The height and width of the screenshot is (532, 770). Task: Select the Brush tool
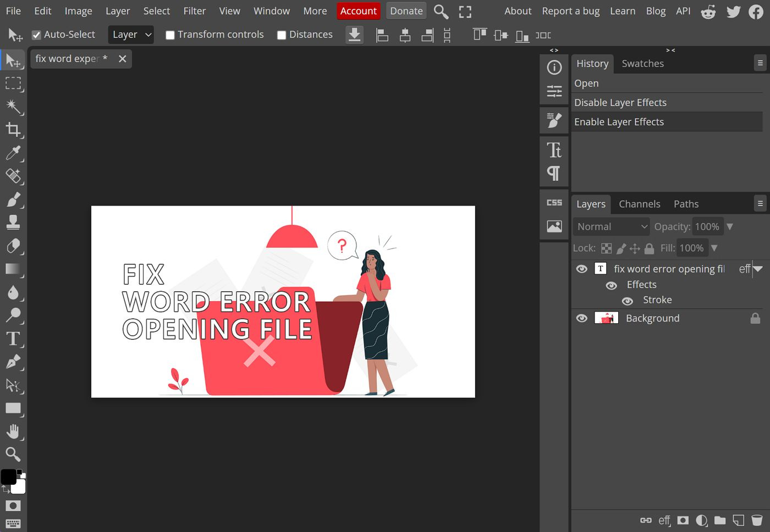(13, 200)
